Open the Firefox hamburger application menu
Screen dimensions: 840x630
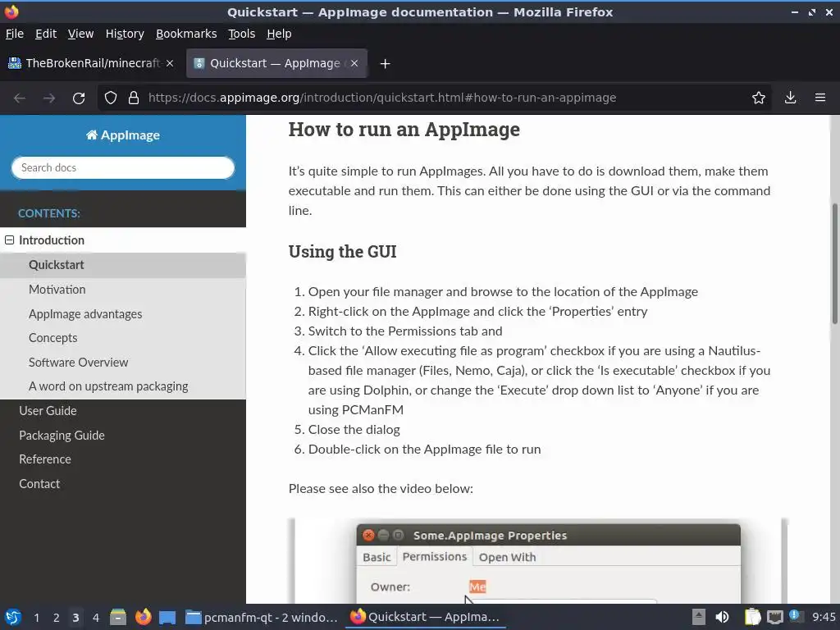pos(820,98)
